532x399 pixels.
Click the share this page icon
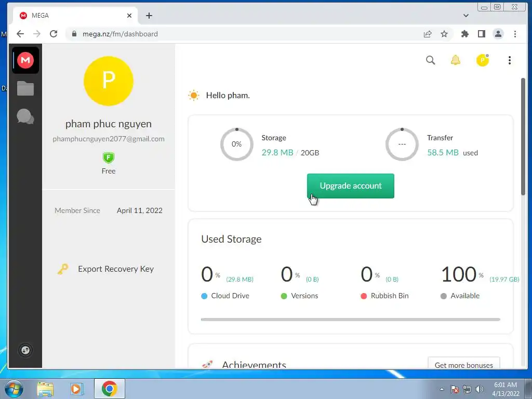click(x=428, y=34)
